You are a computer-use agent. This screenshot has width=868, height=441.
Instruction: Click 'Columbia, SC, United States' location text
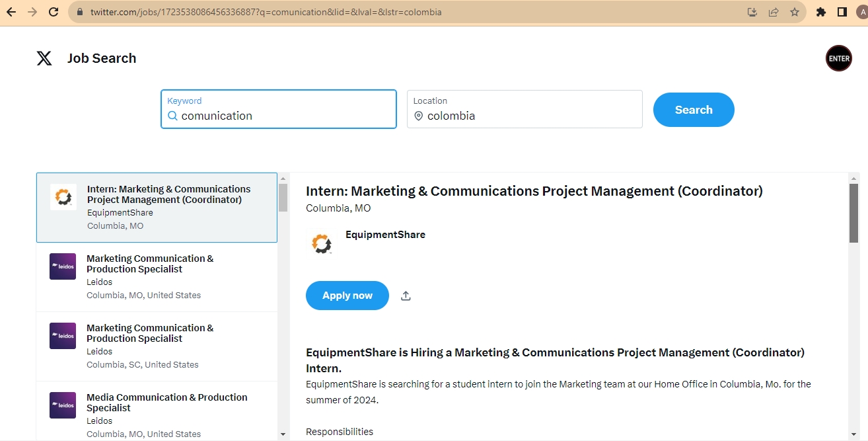tap(143, 365)
